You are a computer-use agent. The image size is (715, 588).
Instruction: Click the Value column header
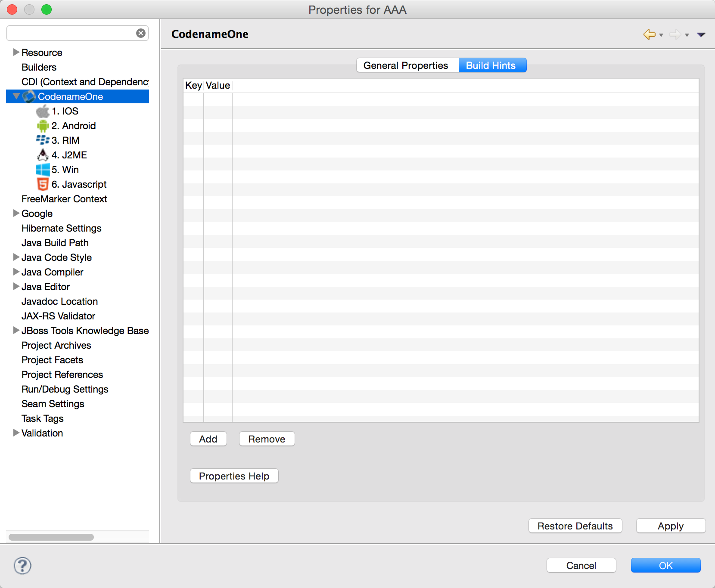(218, 85)
